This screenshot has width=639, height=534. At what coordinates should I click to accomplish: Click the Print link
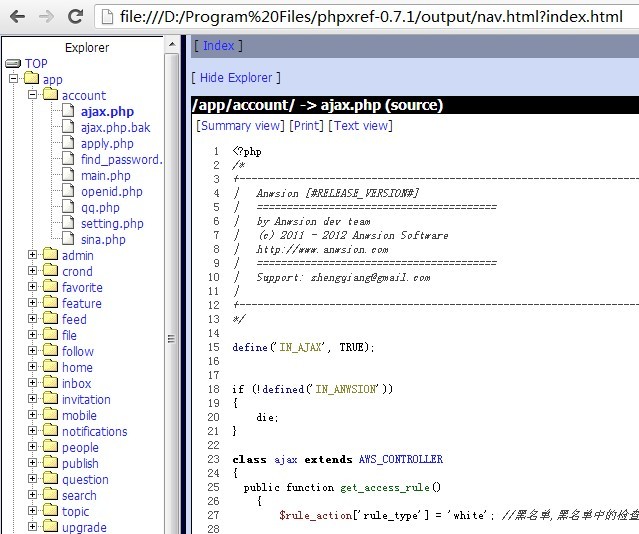(x=306, y=126)
